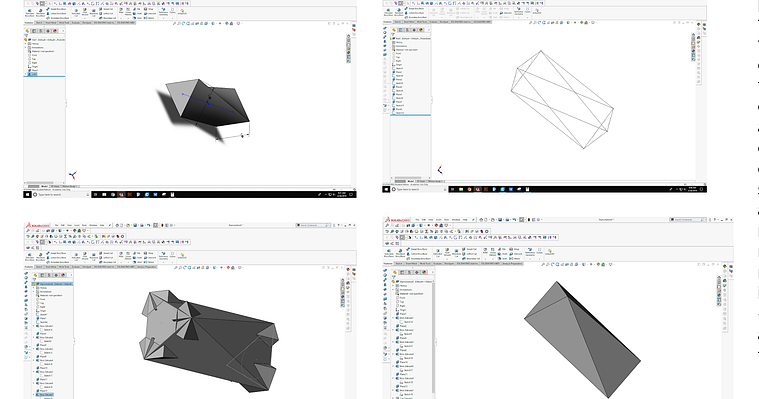Switch to the Sketch ribbon tab in the gray prism window

tap(399, 263)
